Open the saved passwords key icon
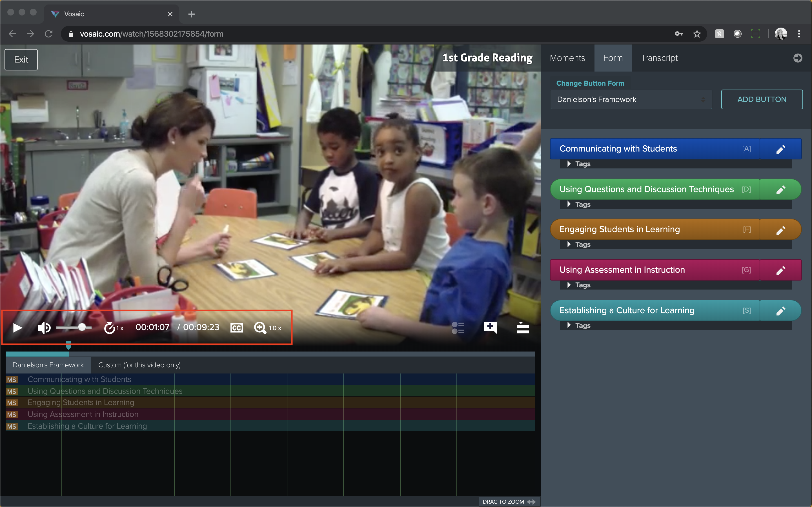Screen dimensions: 812x507 click(679, 34)
